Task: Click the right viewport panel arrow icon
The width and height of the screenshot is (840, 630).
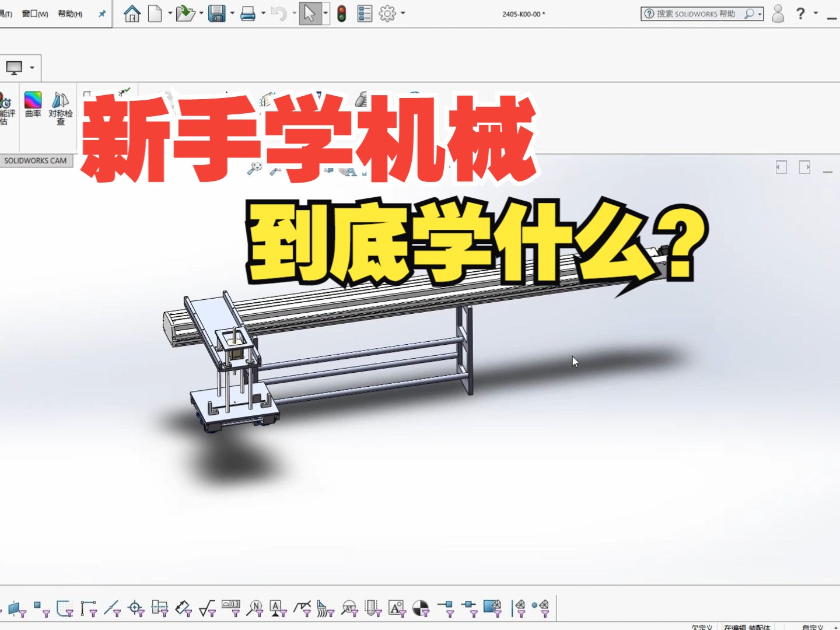Action: coord(805,167)
